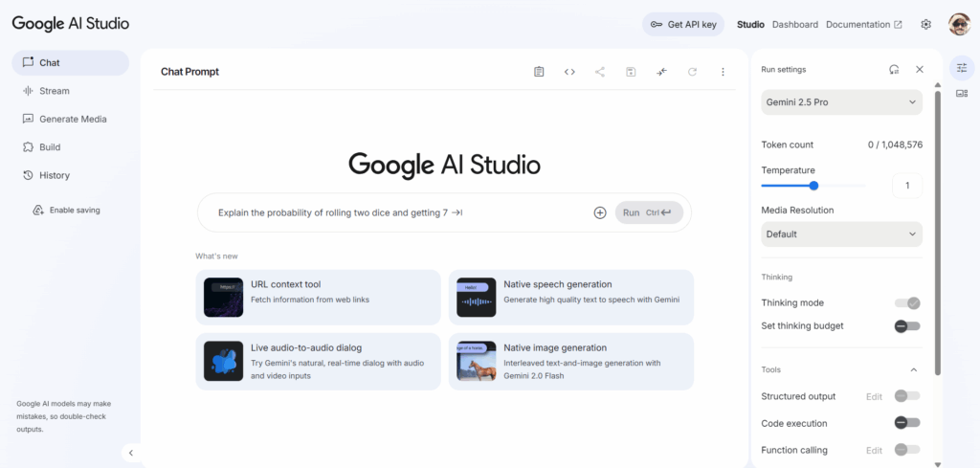This screenshot has height=468, width=980.
Task: Click the reset run settings icon
Action: click(895, 69)
